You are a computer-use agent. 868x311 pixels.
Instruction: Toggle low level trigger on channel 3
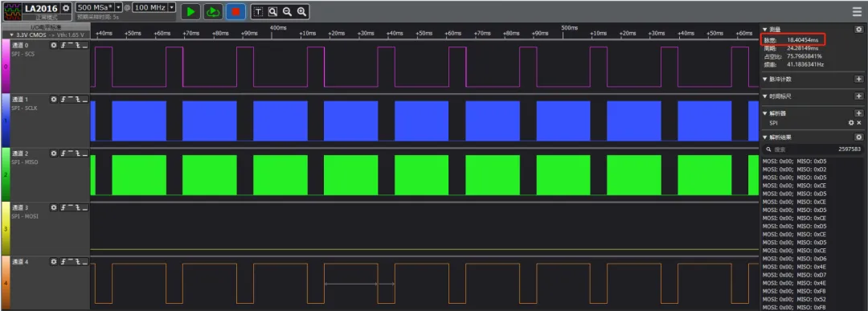tap(84, 207)
